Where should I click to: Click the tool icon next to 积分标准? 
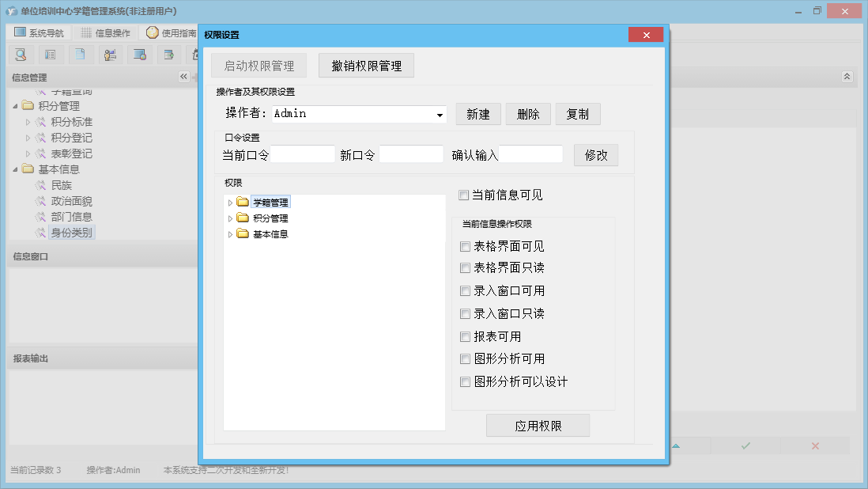41,122
